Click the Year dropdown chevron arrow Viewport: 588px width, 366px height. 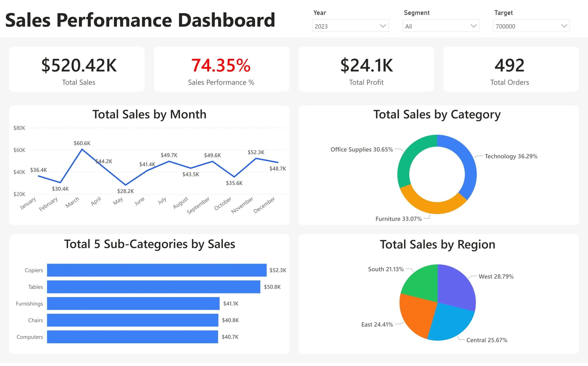click(x=383, y=26)
